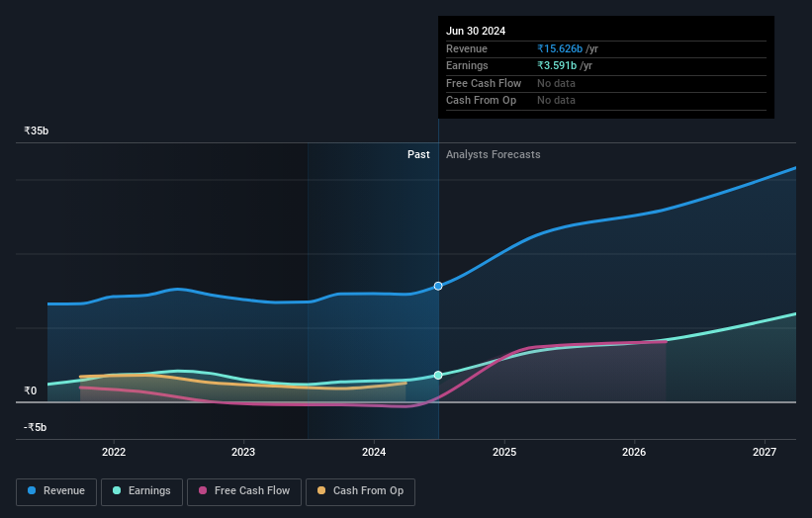This screenshot has height=518, width=812.
Task: Click the ₹3.591b earnings value in tooltip
Action: click(557, 65)
